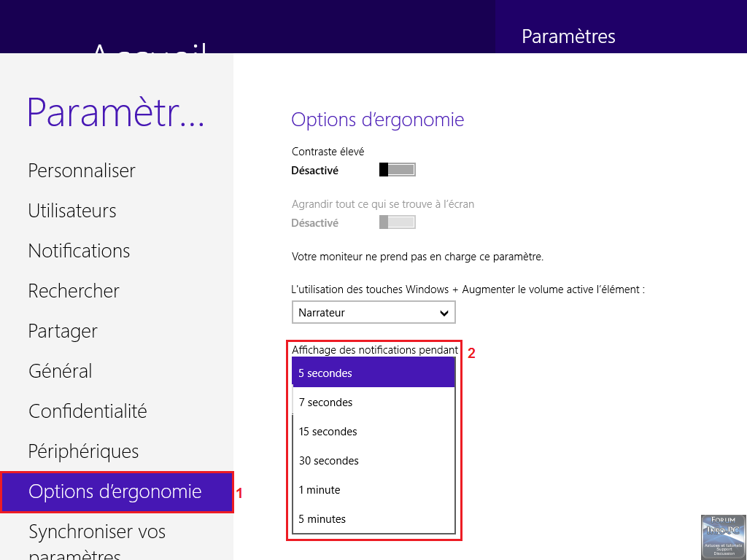Expand the Narrateur dropdown
747x560 pixels.
click(373, 312)
